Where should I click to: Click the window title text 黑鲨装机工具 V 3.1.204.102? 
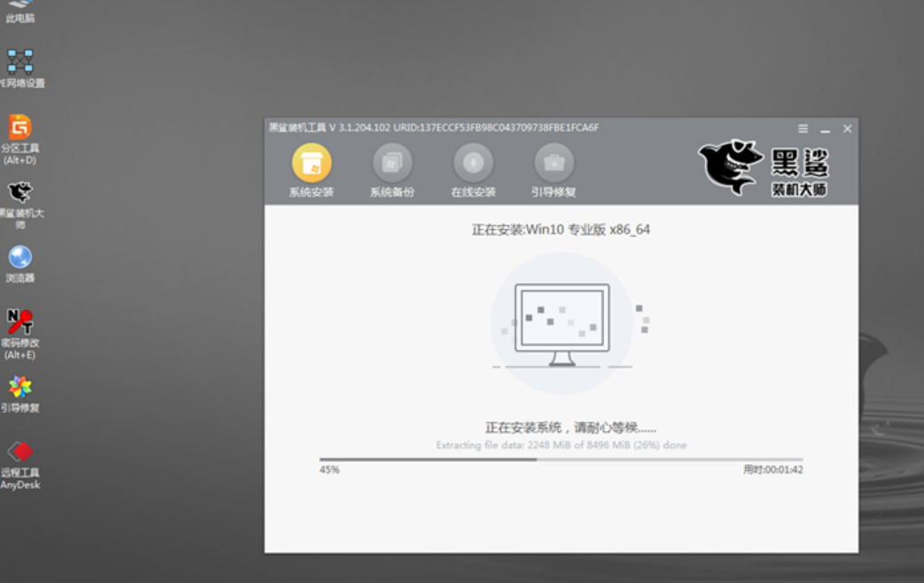point(329,128)
